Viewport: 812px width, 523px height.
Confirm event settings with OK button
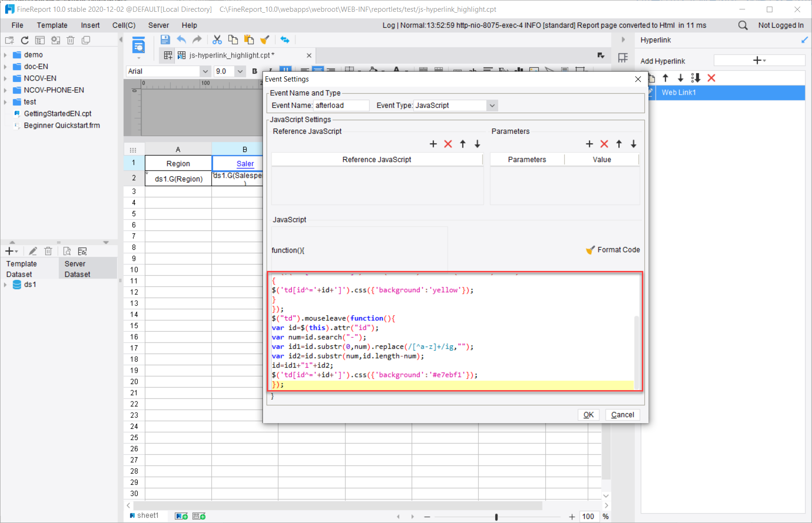[x=588, y=415]
